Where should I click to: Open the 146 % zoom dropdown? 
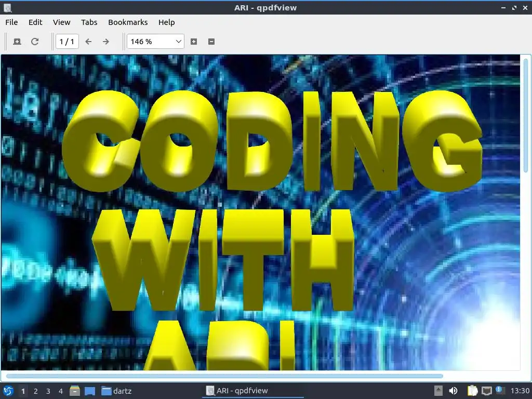point(155,42)
